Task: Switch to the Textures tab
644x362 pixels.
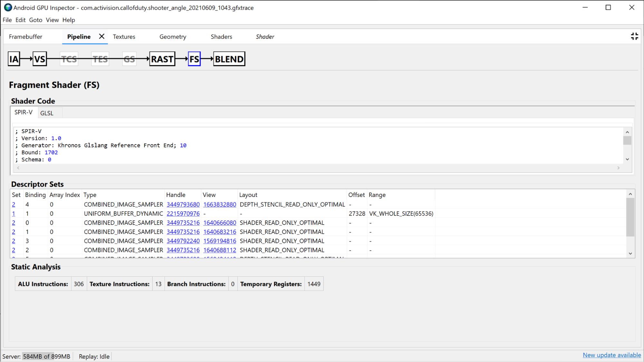Action: coord(124,36)
